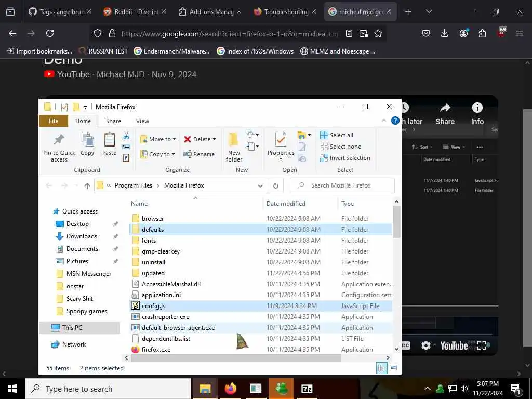The width and height of the screenshot is (532, 399).
Task: Click Pin to Quick access icon
Action: pos(59,139)
